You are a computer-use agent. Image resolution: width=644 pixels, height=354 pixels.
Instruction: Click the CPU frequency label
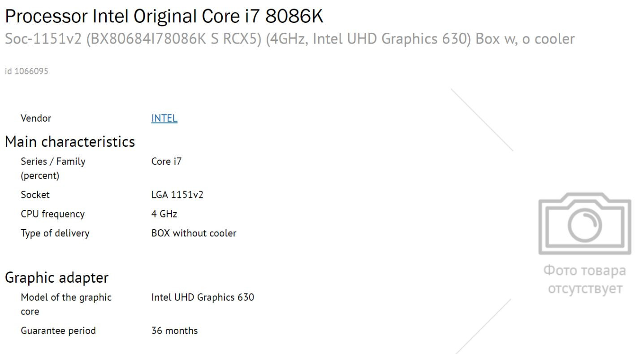pyautogui.click(x=52, y=214)
